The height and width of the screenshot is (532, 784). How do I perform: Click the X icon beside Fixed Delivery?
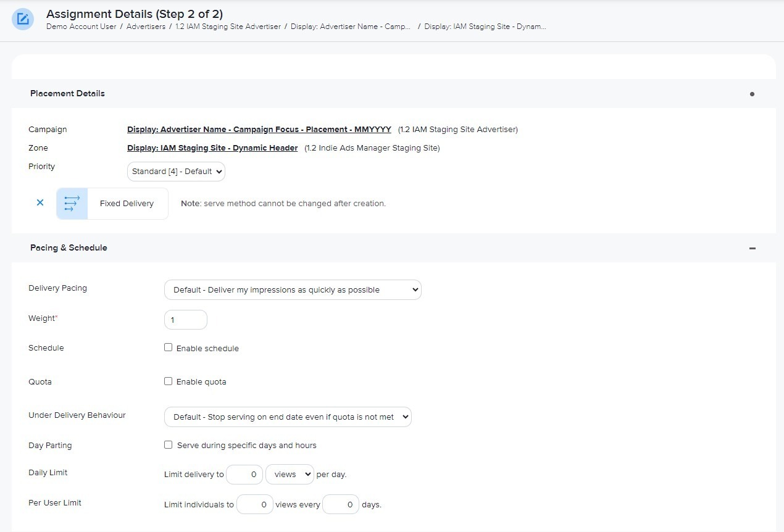(x=40, y=202)
